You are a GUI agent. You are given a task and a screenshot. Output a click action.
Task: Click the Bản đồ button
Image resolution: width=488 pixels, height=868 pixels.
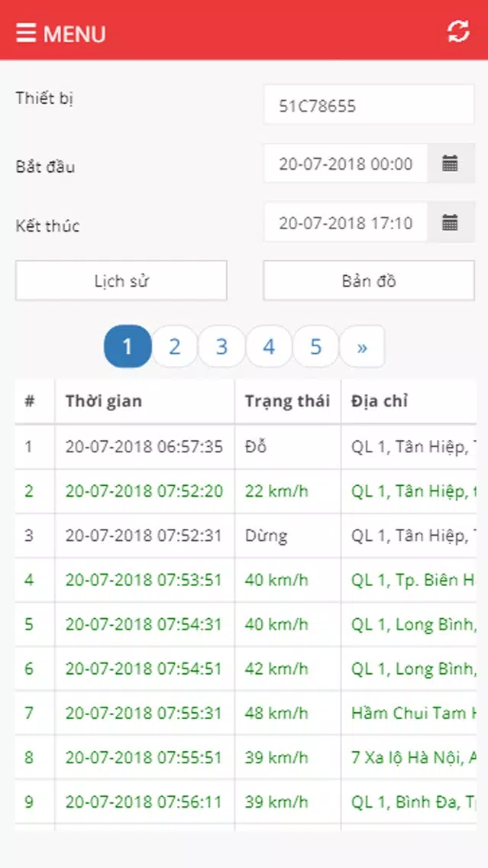click(x=369, y=280)
